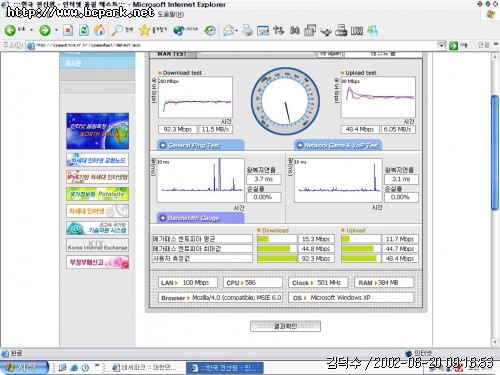Viewport: 500px width, 375px height.
Task: Click the stacked windows toolbar icon
Action: tap(310, 30)
